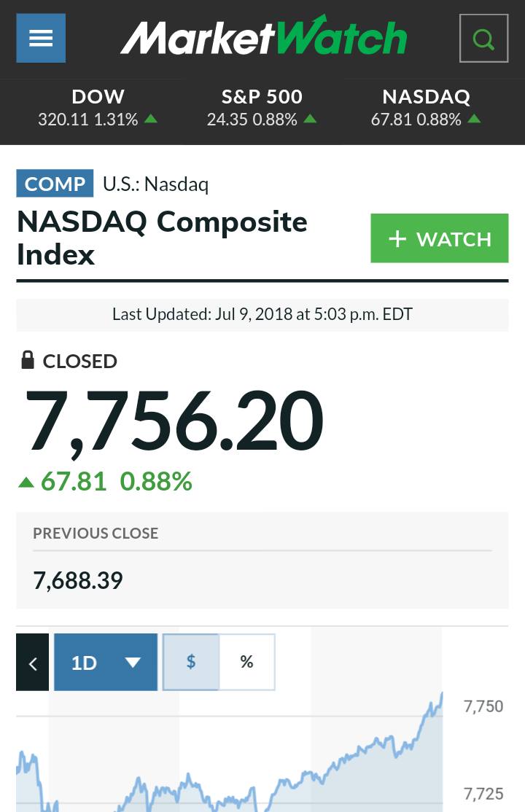Click the green up arrow beside S&P 500
Image resolution: width=525 pixels, height=812 pixels.
coord(310,119)
